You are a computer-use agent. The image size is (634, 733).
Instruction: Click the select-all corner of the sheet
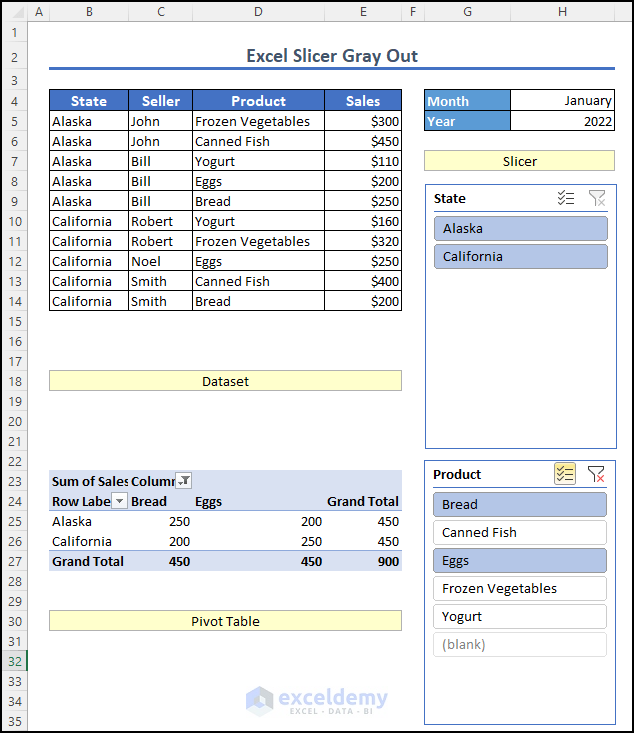15,12
